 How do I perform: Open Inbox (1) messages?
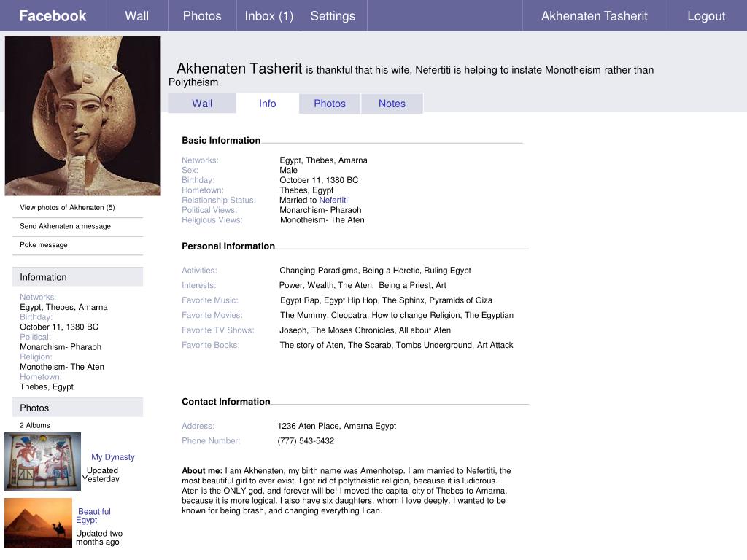click(268, 16)
